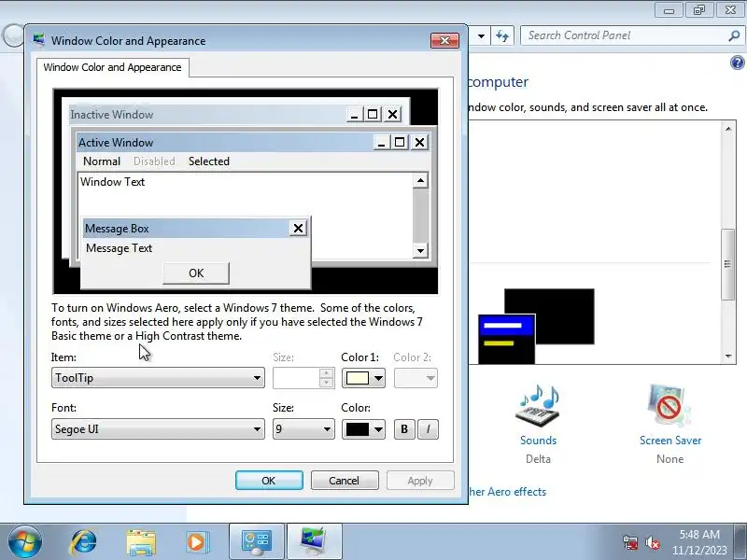Click theme list scroll up arrow

pyautogui.click(x=728, y=129)
